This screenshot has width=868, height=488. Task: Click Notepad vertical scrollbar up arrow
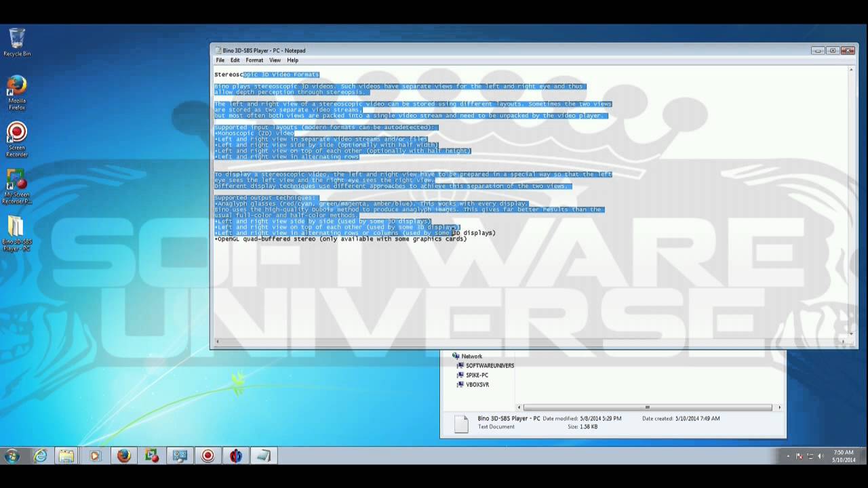click(852, 69)
